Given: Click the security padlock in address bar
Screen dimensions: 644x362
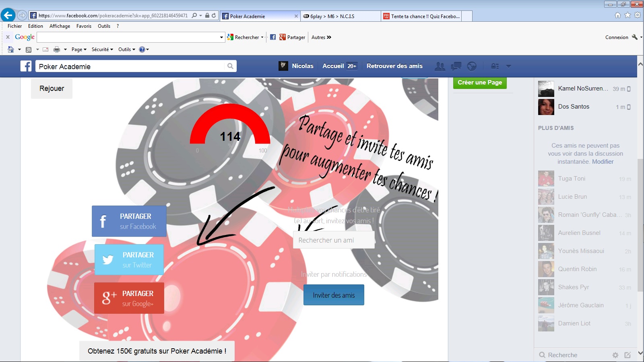Looking at the screenshot, I should pos(207,15).
